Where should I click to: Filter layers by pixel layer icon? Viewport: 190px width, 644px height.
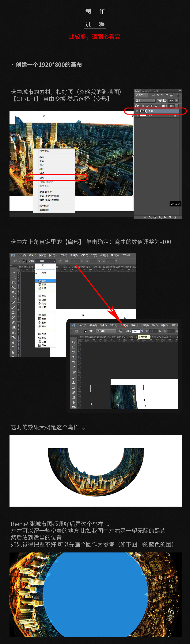pos(153,95)
